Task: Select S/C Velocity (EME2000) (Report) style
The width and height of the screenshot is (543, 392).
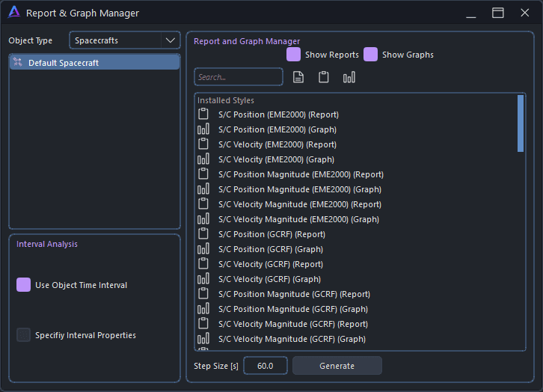Action: point(357,144)
